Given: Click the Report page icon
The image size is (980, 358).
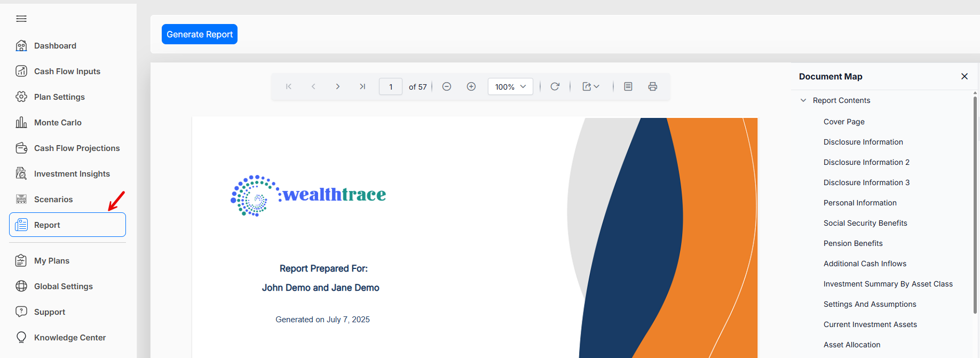Looking at the screenshot, I should [x=21, y=225].
